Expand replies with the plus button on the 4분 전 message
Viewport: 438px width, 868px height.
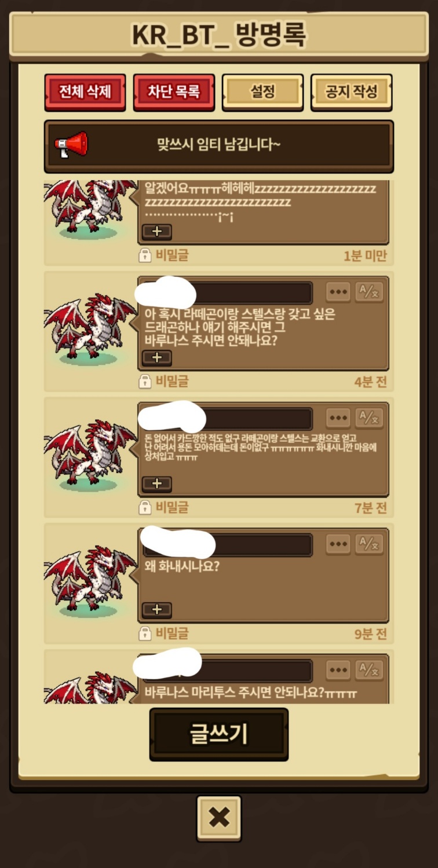pyautogui.click(x=157, y=358)
